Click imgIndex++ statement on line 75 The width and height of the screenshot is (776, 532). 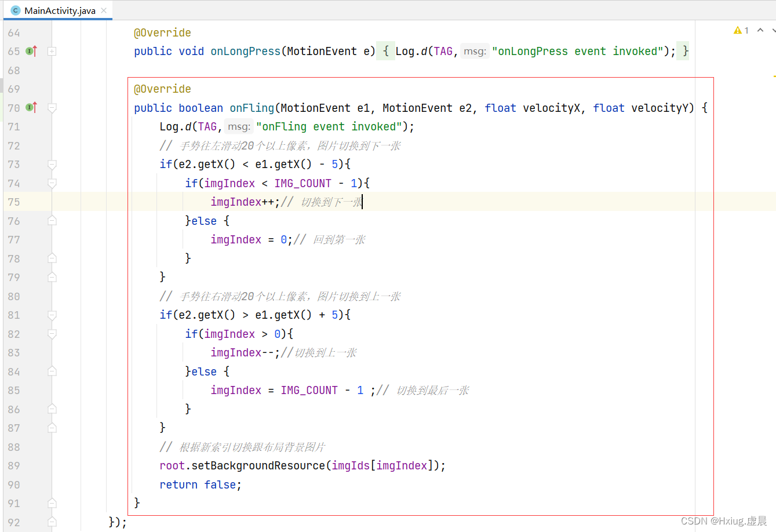point(245,202)
